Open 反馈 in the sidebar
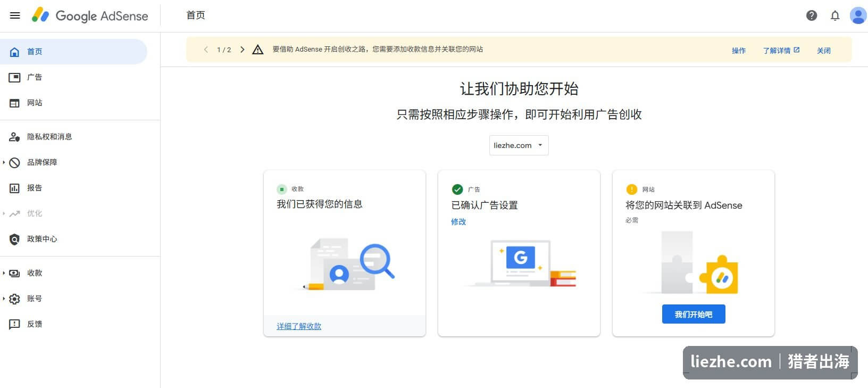868x388 pixels. pyautogui.click(x=73, y=324)
